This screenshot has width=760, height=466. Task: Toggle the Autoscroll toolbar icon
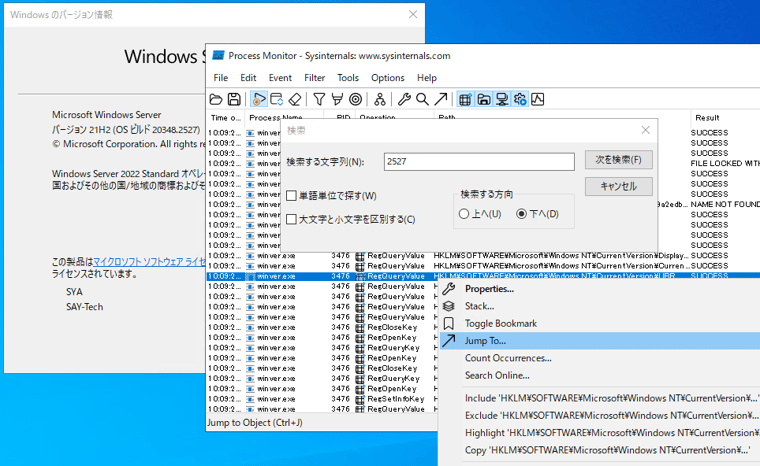(x=277, y=99)
